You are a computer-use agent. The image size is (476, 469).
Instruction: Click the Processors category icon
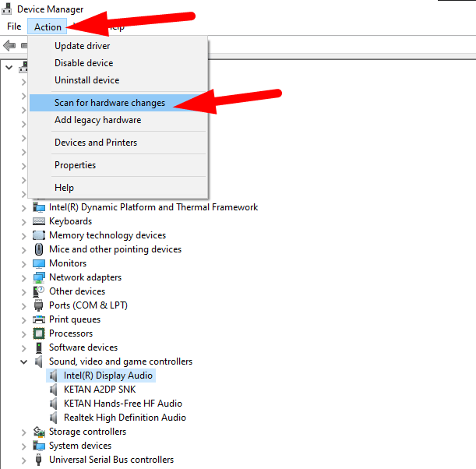(x=39, y=333)
